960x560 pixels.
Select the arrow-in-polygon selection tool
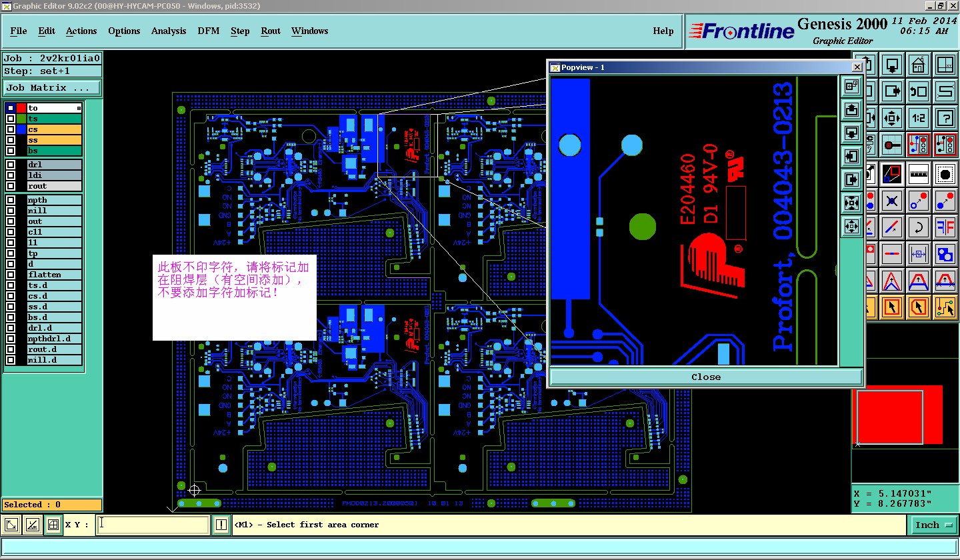point(918,307)
